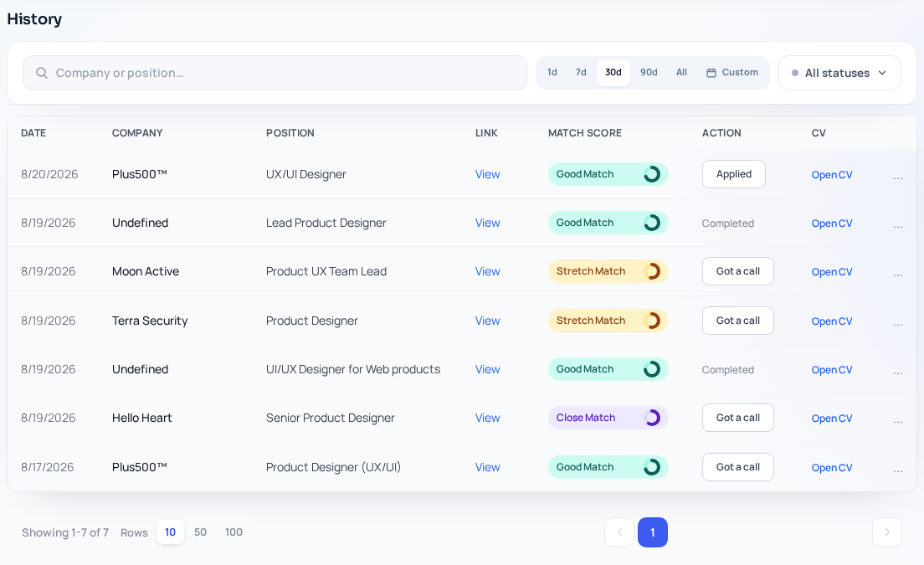The height and width of the screenshot is (565, 924).
Task: Select the 7d time range
Action: point(581,73)
